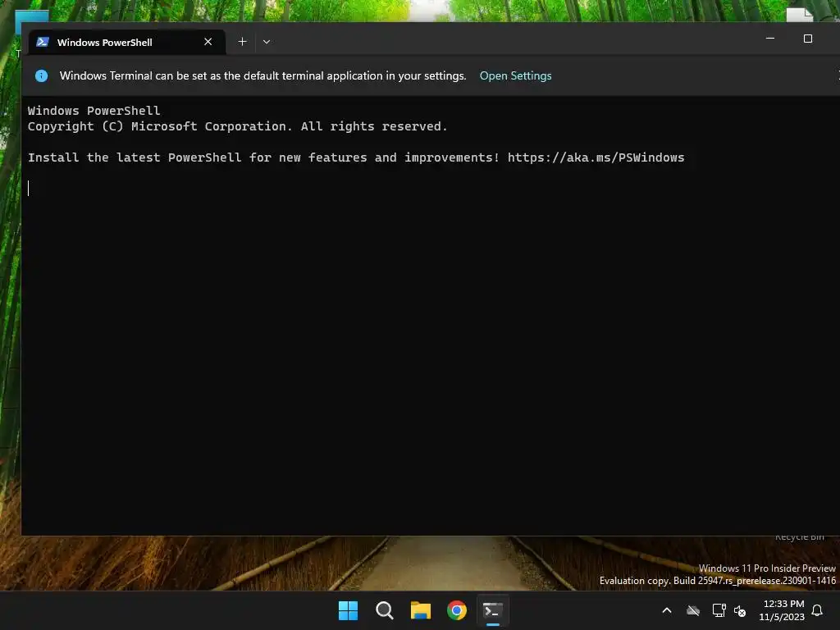Select the Windows PowerShell tab
The image size is (840, 630).
pyautogui.click(x=127, y=42)
